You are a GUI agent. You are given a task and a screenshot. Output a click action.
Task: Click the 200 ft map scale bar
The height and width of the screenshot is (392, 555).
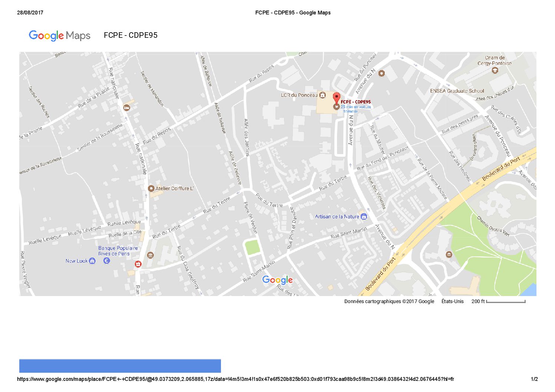tap(506, 302)
